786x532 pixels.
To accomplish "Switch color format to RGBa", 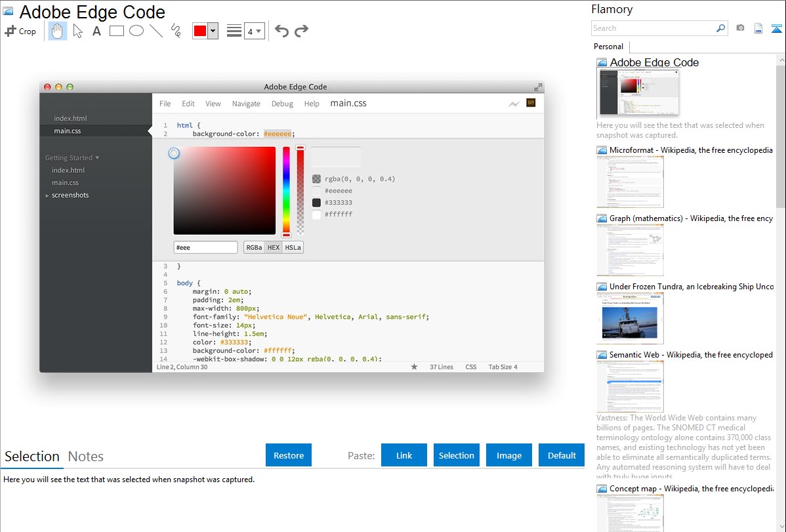I will click(x=254, y=247).
